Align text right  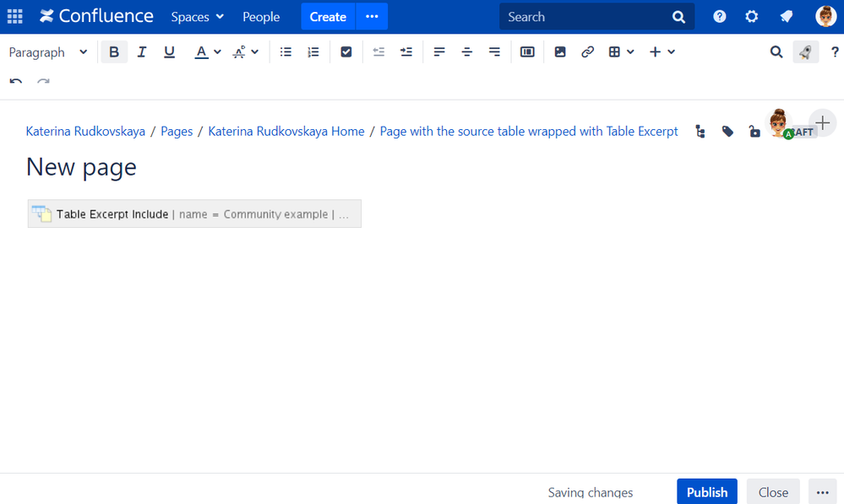tap(494, 52)
